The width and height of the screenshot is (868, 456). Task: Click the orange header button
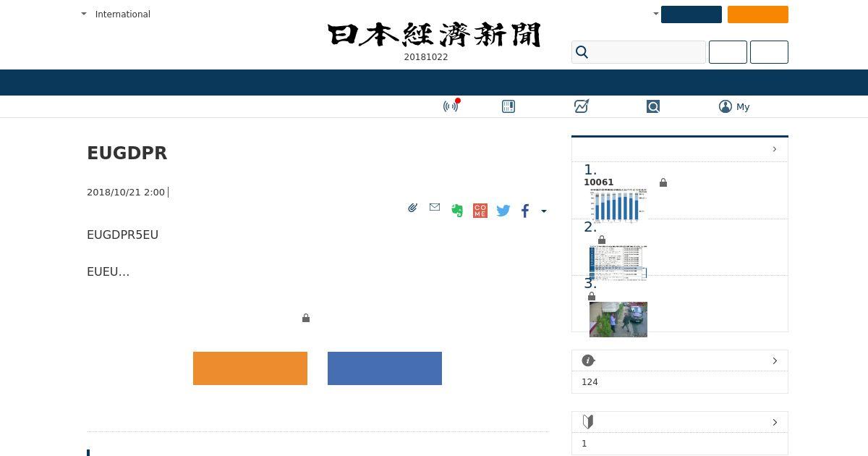pos(758,14)
